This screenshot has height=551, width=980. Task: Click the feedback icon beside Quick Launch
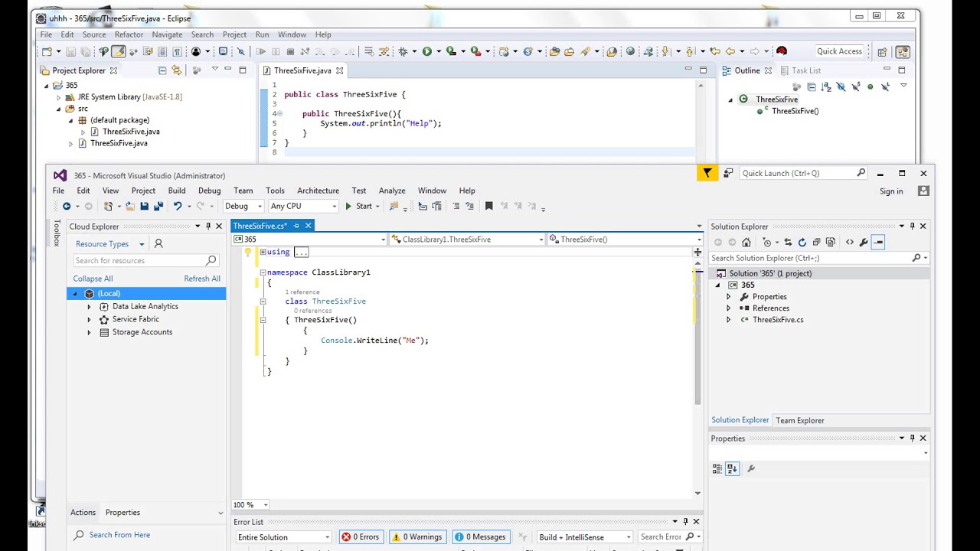[x=728, y=173]
